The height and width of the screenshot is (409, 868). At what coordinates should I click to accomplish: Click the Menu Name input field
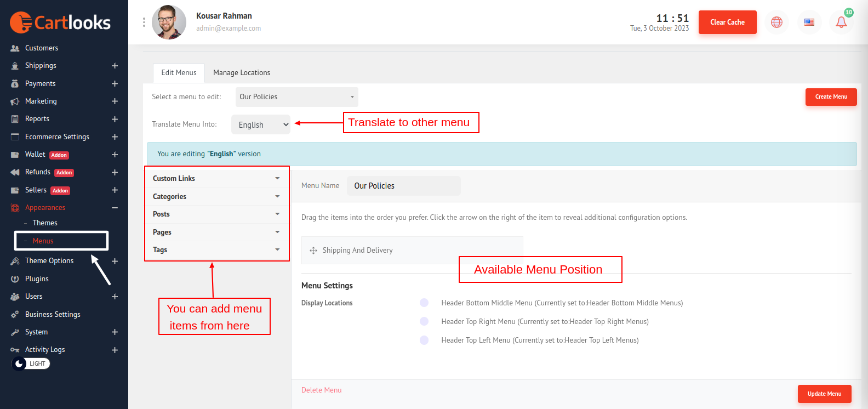pyautogui.click(x=403, y=186)
